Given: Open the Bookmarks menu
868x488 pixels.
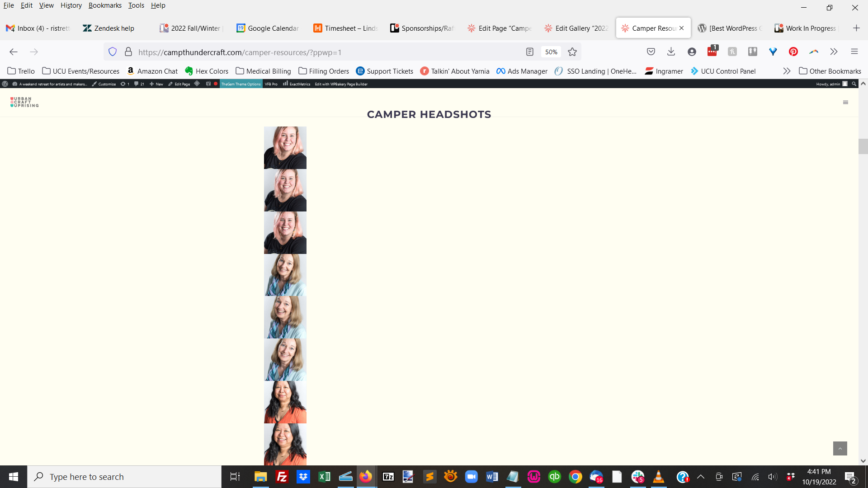Looking at the screenshot, I should point(105,5).
